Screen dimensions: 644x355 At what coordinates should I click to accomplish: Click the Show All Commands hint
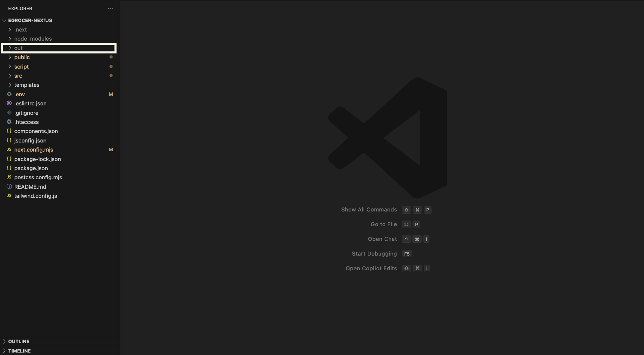(369, 209)
